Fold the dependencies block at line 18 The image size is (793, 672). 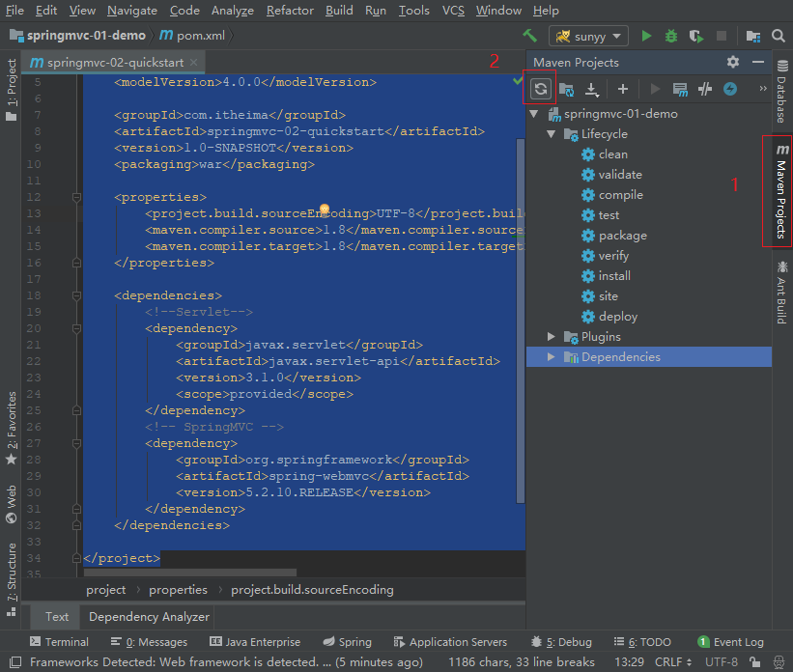click(76, 295)
